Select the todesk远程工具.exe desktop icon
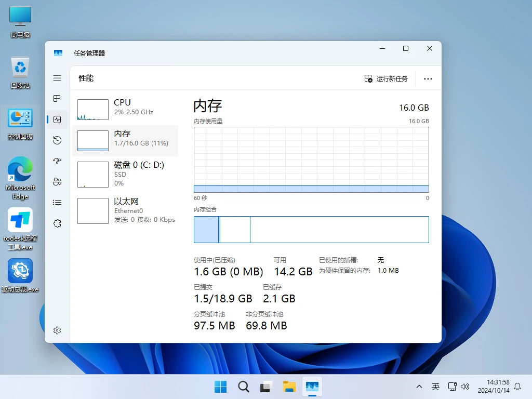Viewport: 532px width, 399px height. pyautogui.click(x=20, y=229)
